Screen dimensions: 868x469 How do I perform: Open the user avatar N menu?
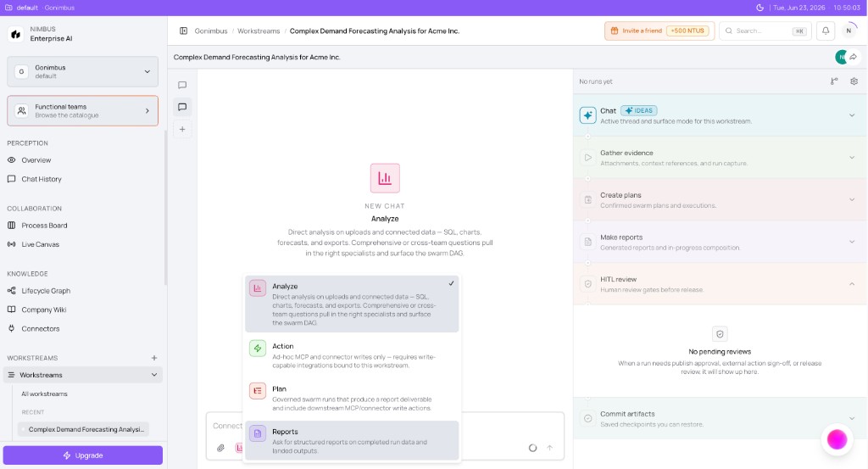point(849,31)
